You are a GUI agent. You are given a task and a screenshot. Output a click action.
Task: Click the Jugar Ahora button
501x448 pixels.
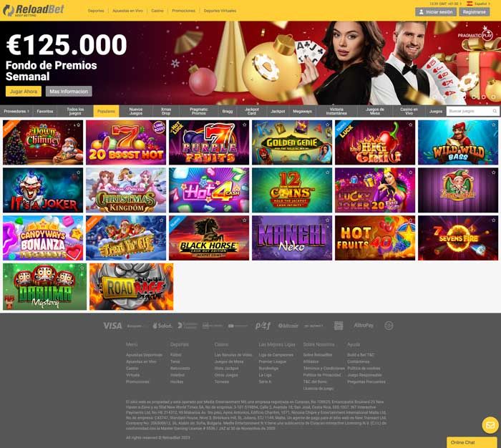[x=24, y=91]
